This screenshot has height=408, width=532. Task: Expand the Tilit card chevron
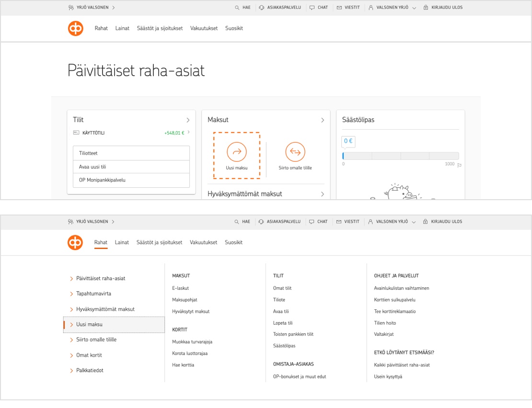click(x=188, y=120)
